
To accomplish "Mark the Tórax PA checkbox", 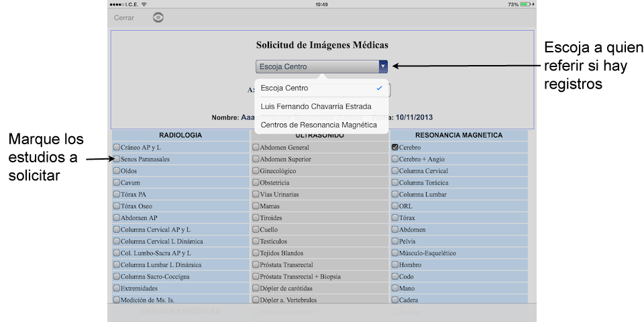I will 117,195.
